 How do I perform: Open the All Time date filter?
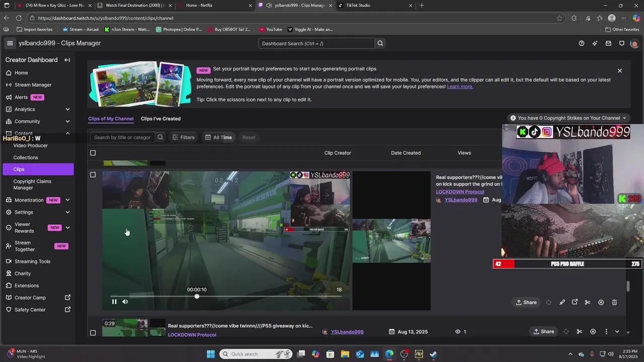(x=218, y=137)
